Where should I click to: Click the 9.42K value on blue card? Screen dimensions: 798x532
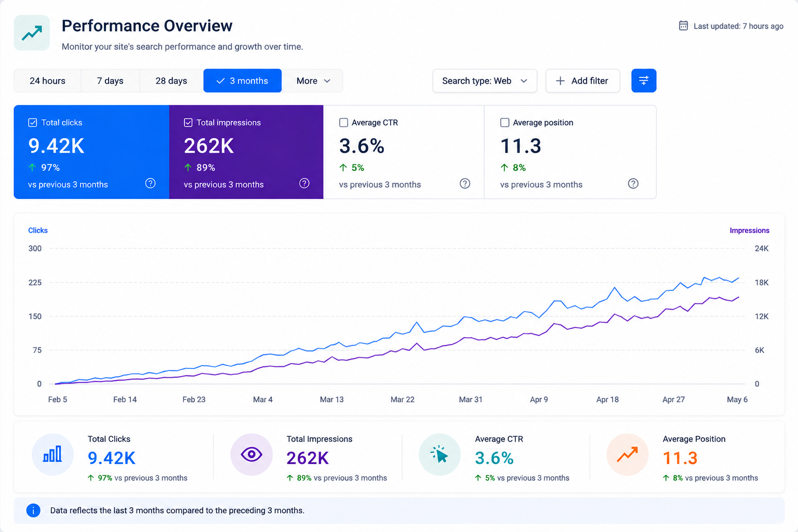click(x=56, y=146)
